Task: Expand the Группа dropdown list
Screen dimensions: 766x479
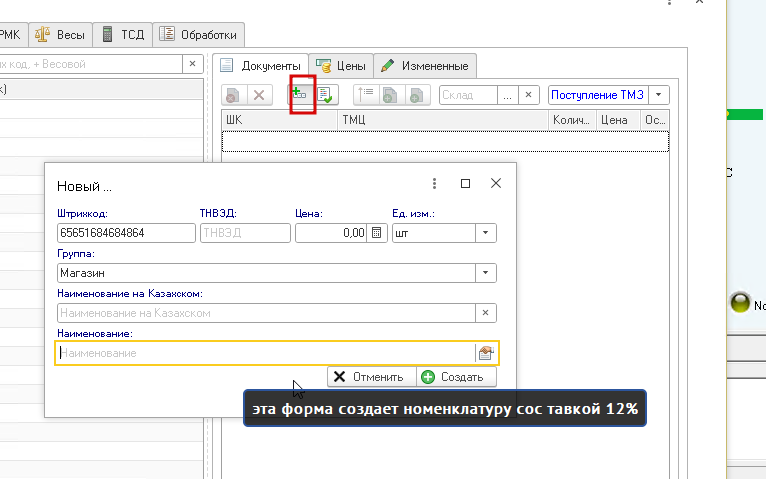Action: [486, 273]
